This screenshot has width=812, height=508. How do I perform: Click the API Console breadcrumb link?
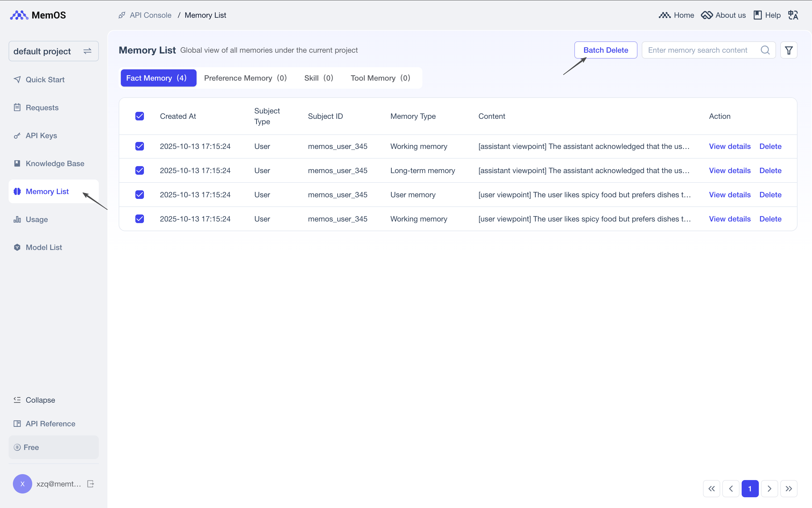pos(150,15)
